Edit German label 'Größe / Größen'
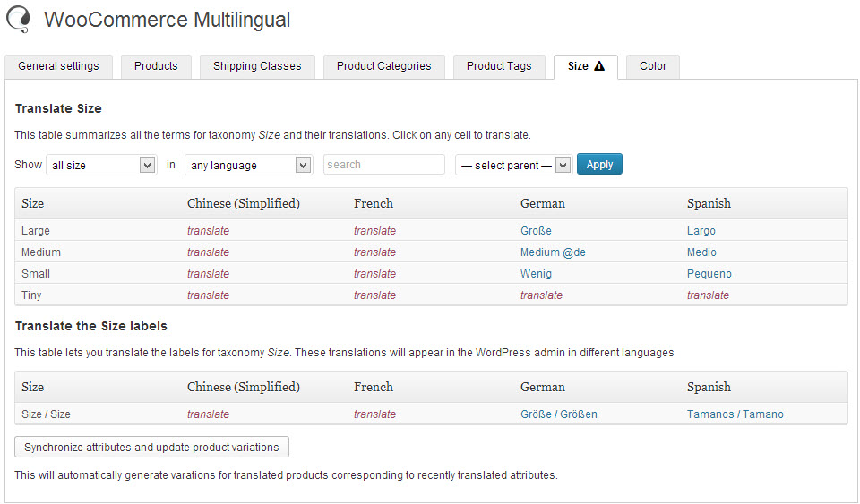 pyautogui.click(x=559, y=414)
